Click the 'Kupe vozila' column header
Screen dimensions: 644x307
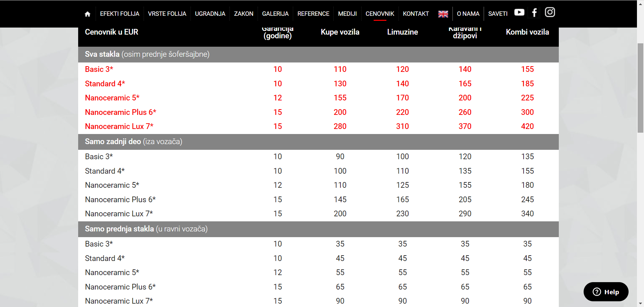[340, 32]
